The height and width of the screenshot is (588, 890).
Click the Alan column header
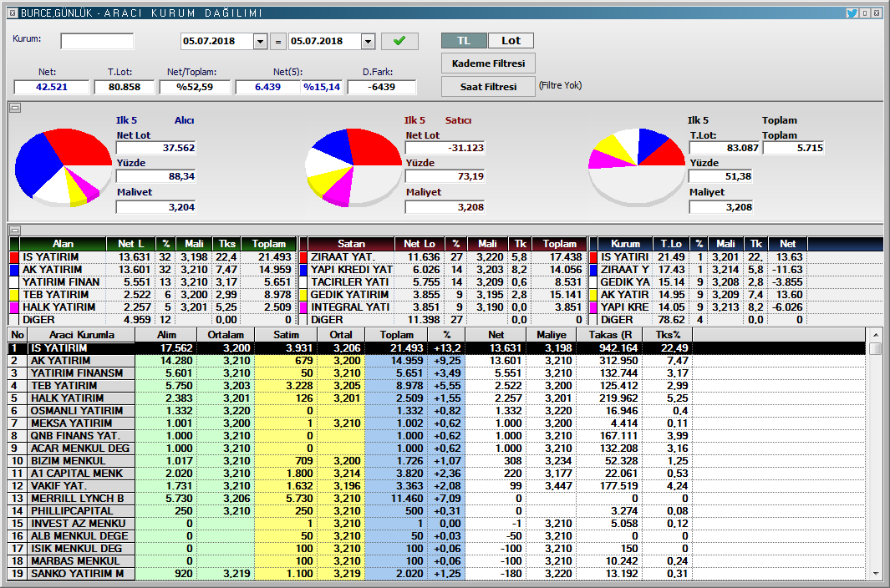63,244
